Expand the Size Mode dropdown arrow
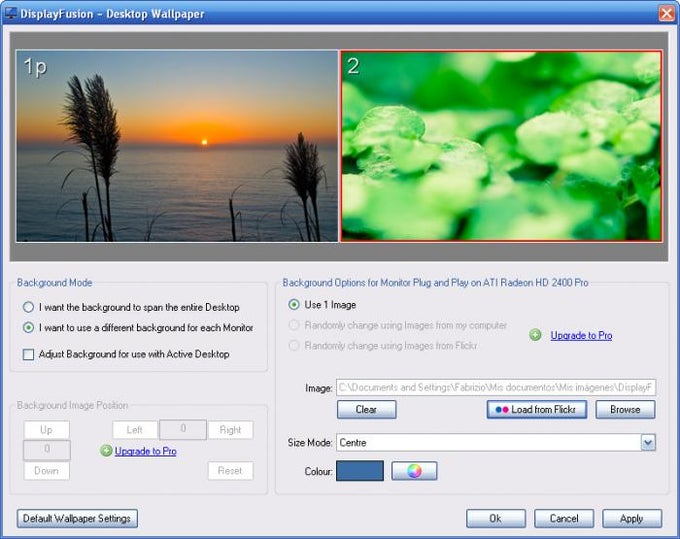This screenshot has width=680, height=539. (x=648, y=443)
